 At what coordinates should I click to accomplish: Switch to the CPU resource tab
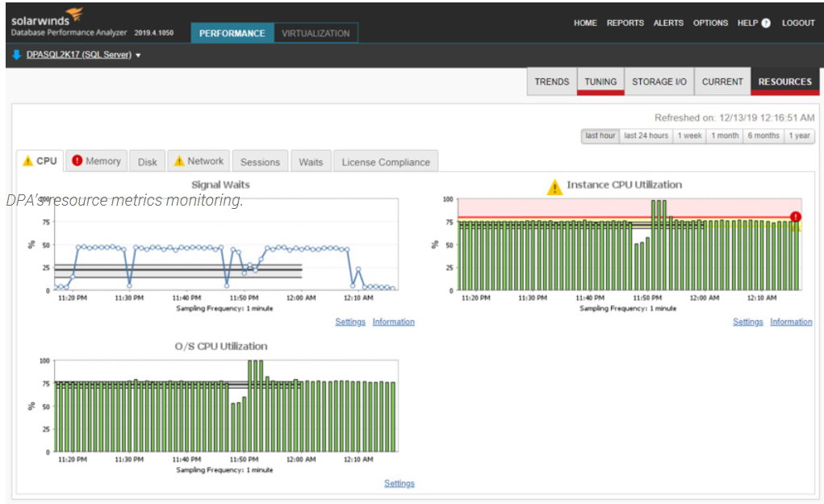click(x=40, y=160)
